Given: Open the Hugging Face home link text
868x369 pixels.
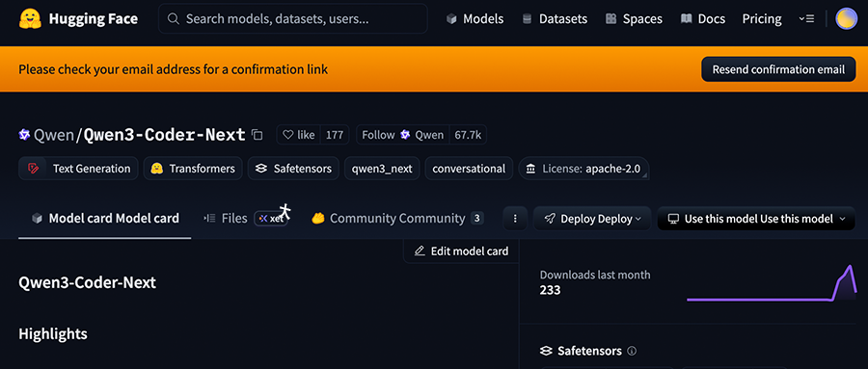Looking at the screenshot, I should 93,19.
